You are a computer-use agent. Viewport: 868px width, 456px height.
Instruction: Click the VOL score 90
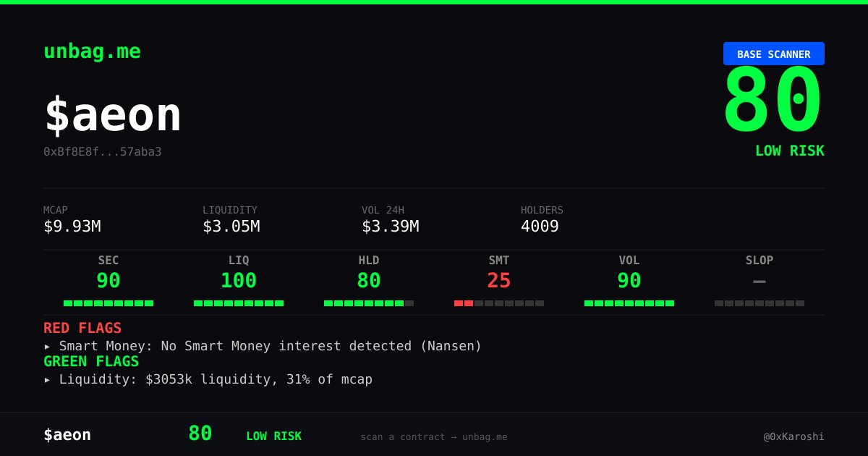pos(629,281)
